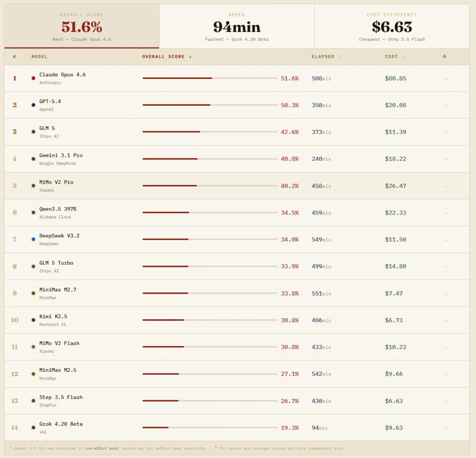Click the delta triangle column header
This screenshot has height=458, width=476.
[x=444, y=56]
